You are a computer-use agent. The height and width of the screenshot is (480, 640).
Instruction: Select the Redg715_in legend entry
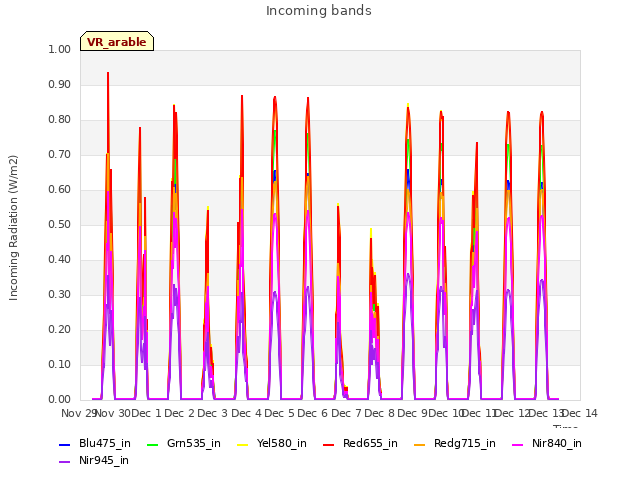click(455, 444)
